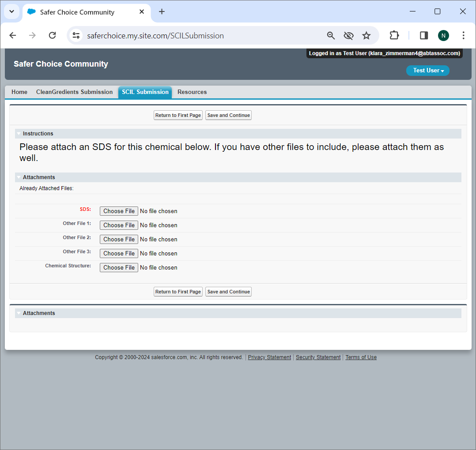
Task: Click the Safer Choice Community header title
Action: pyautogui.click(x=61, y=64)
